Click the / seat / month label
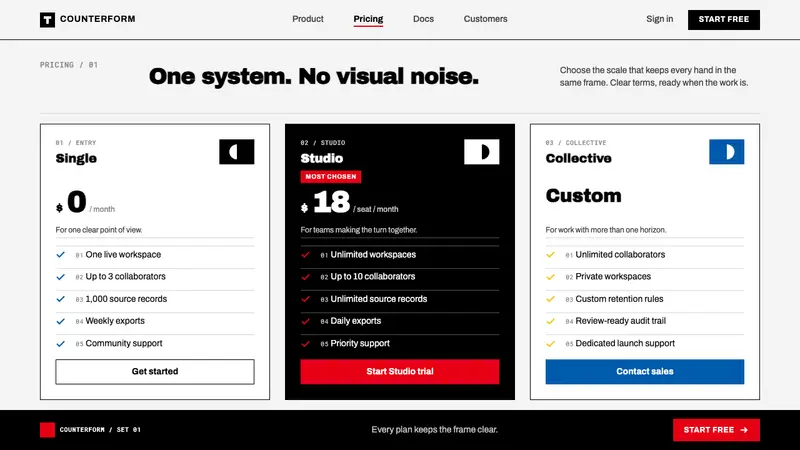The width and height of the screenshot is (800, 450). click(x=376, y=209)
